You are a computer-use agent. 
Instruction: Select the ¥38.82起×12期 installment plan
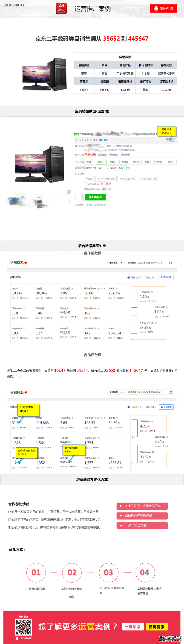(149, 179)
